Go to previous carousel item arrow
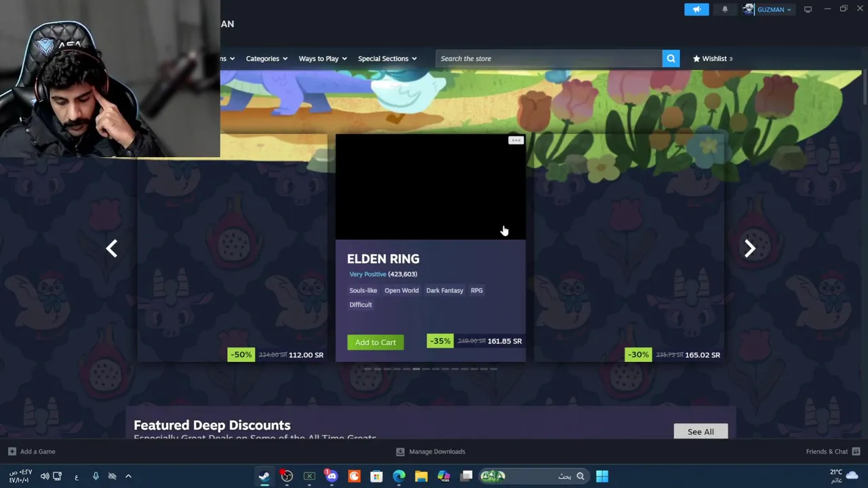The width and height of the screenshot is (868, 488). (112, 249)
